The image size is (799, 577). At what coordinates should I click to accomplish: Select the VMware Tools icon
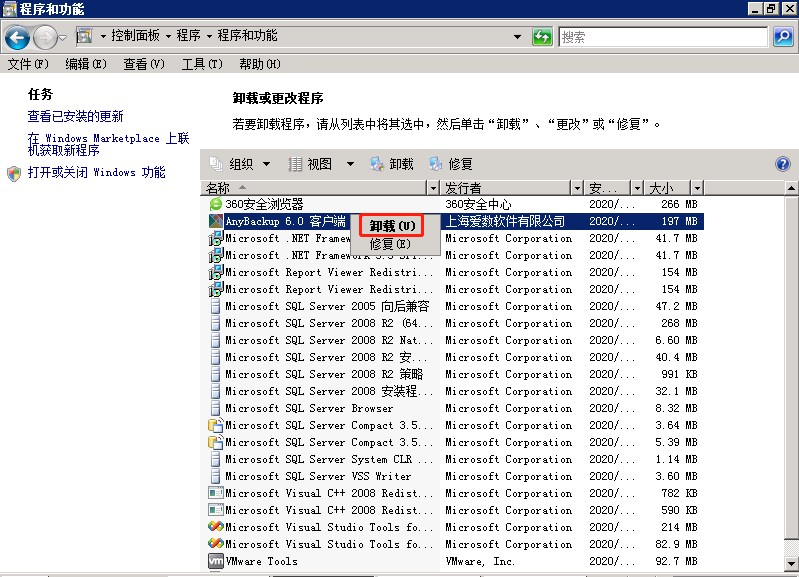coord(216,561)
